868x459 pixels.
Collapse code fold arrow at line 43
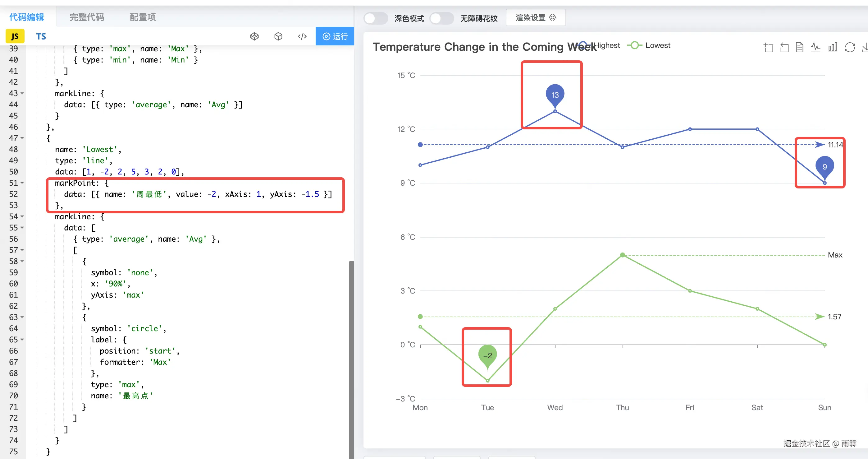click(x=22, y=93)
